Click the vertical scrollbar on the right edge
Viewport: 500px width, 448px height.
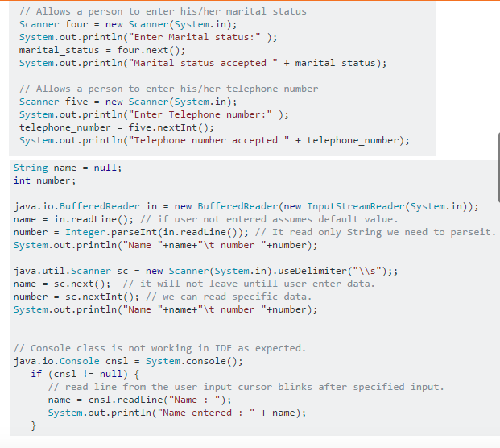[498, 168]
